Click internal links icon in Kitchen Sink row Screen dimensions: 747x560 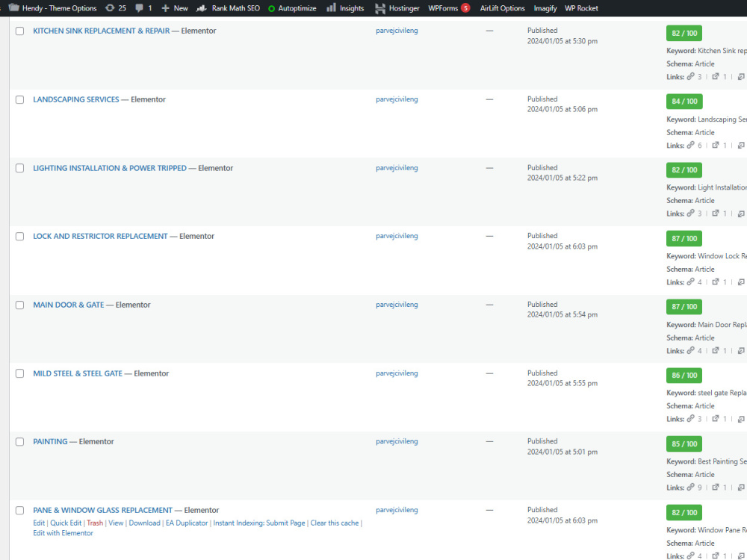pyautogui.click(x=690, y=76)
